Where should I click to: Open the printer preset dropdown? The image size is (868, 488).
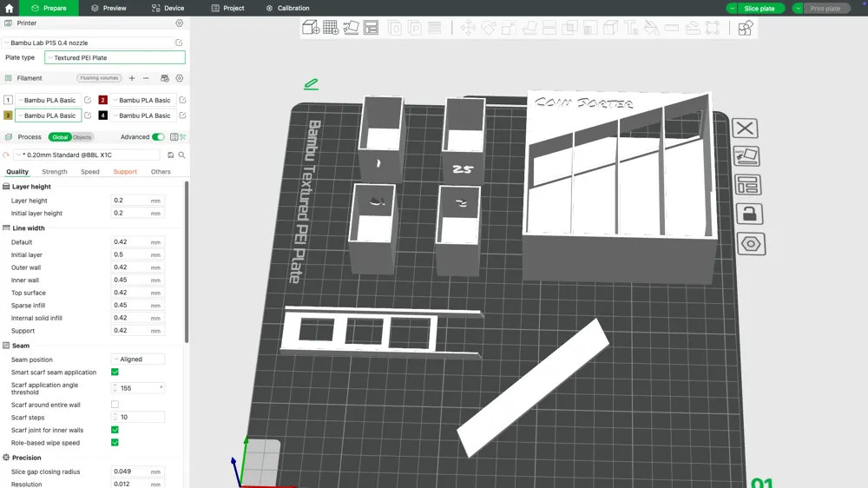click(87, 43)
